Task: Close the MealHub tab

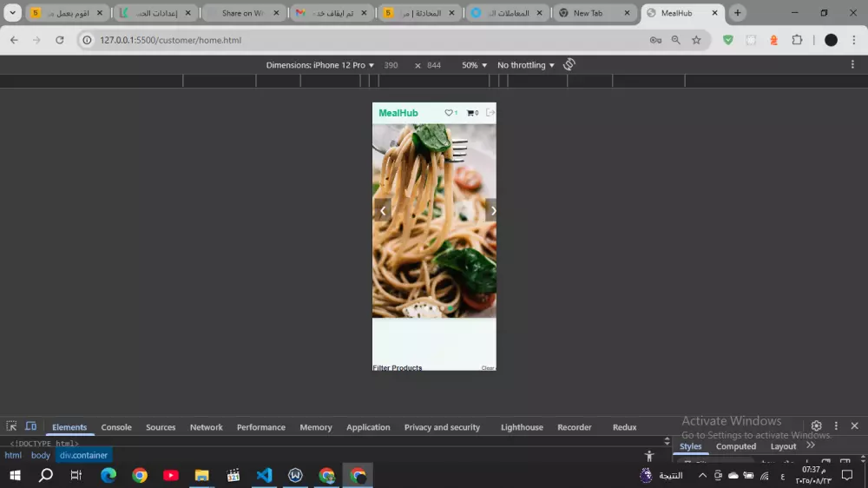Action: click(714, 13)
